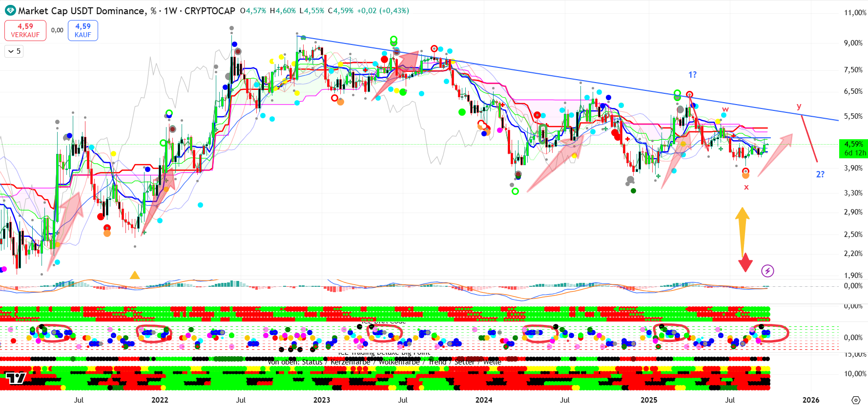Open symbol search via Market Cap USDT Dominance title
Screen dimensions: 868x407
pos(82,11)
